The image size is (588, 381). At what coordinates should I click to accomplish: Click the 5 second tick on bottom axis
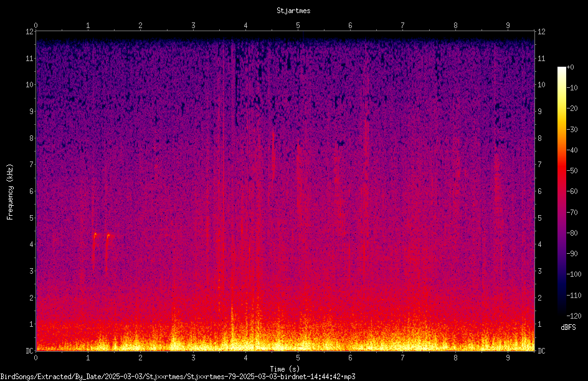coord(298,358)
